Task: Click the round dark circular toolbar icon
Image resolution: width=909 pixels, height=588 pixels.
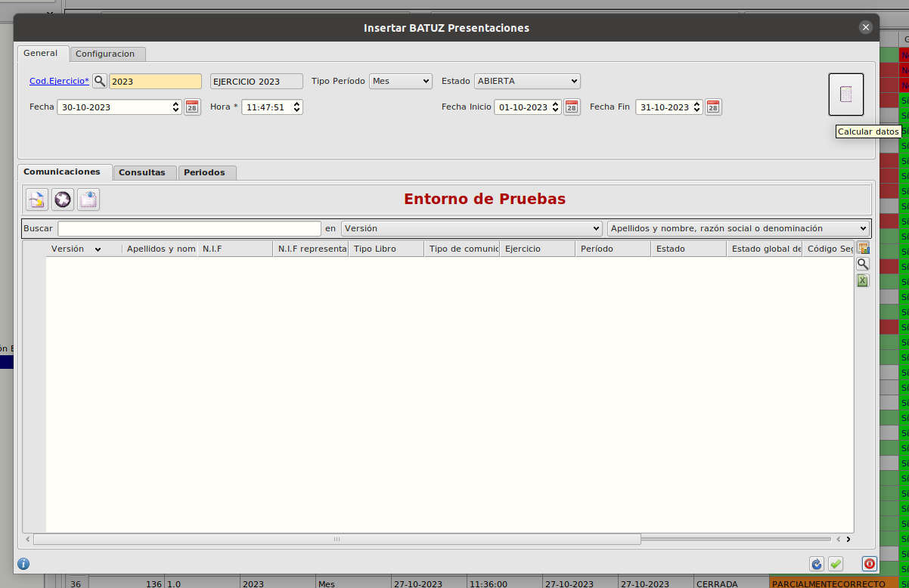Action: click(63, 200)
